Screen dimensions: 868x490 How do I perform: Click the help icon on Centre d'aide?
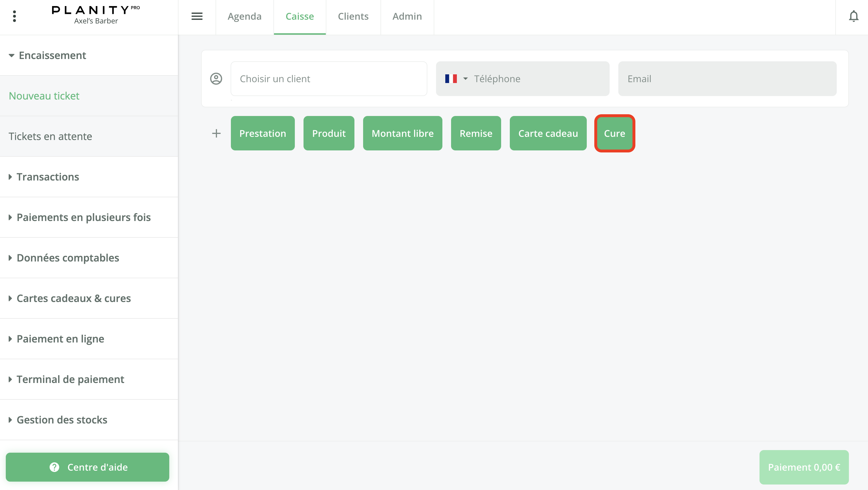[54, 467]
